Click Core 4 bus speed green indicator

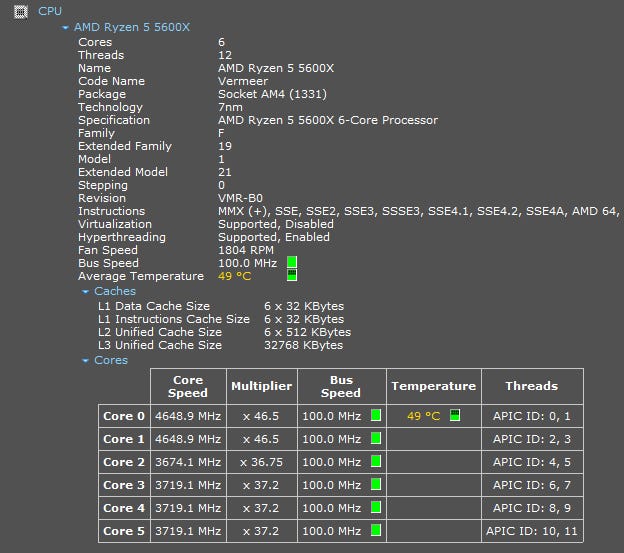(376, 508)
